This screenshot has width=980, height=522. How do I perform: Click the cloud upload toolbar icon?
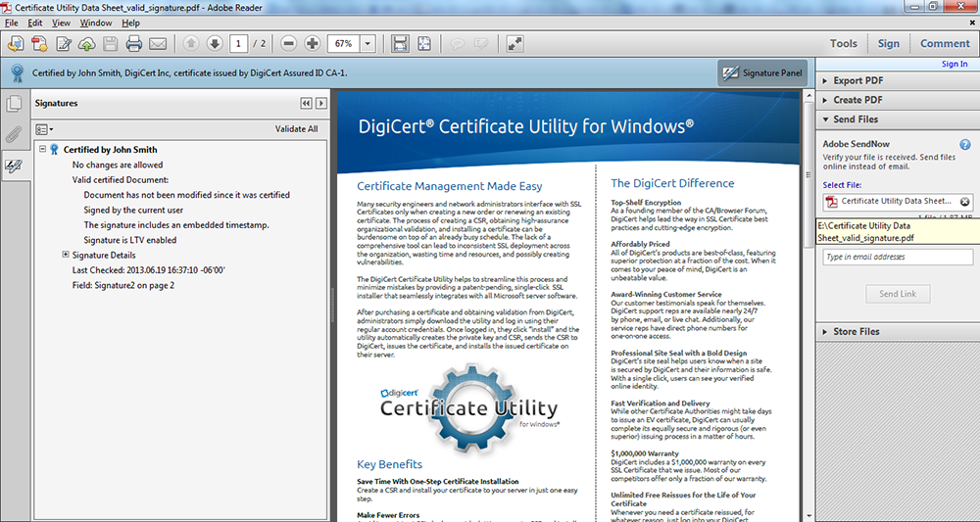pos(87,44)
